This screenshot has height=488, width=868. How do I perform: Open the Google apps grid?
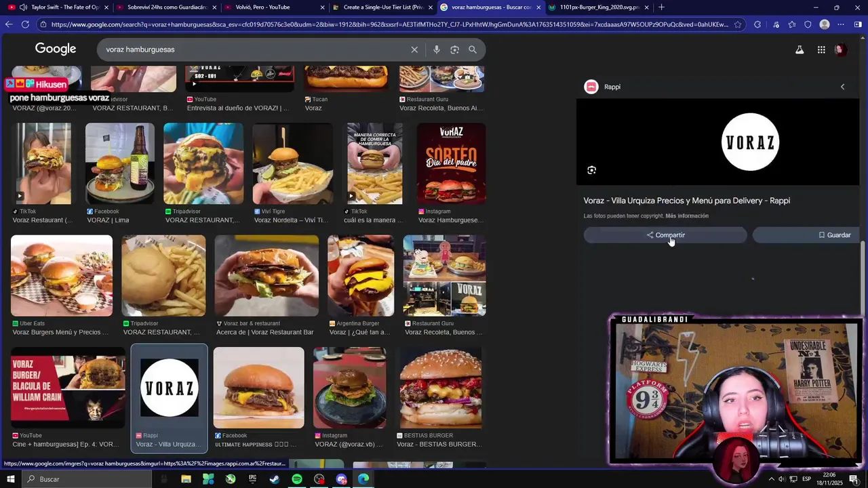(821, 49)
